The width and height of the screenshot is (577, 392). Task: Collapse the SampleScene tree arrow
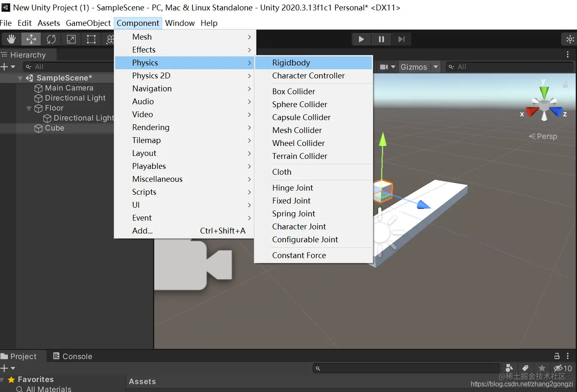(x=20, y=78)
